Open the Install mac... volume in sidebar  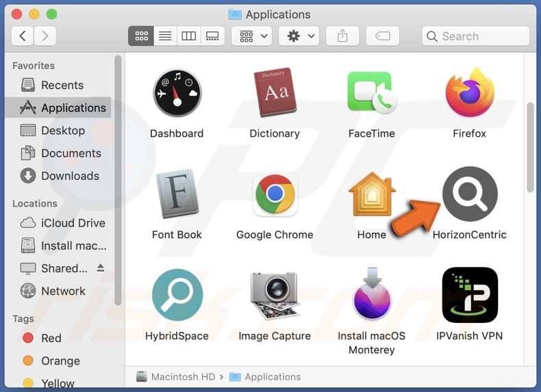(58, 246)
